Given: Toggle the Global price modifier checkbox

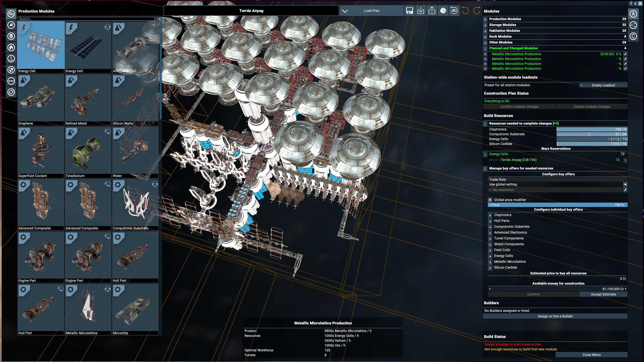Looking at the screenshot, I should [x=490, y=200].
